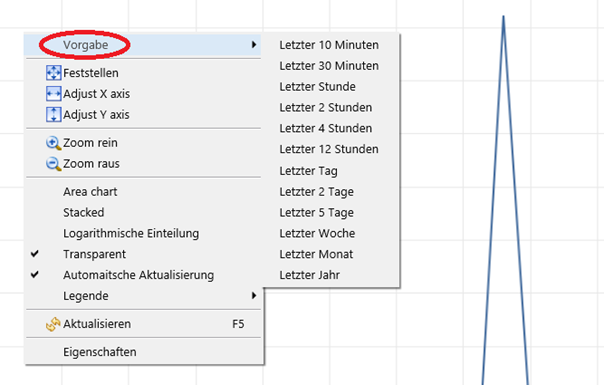Image resolution: width=604 pixels, height=385 pixels.
Task: Click the Adjust X axis icon
Action: pos(53,93)
